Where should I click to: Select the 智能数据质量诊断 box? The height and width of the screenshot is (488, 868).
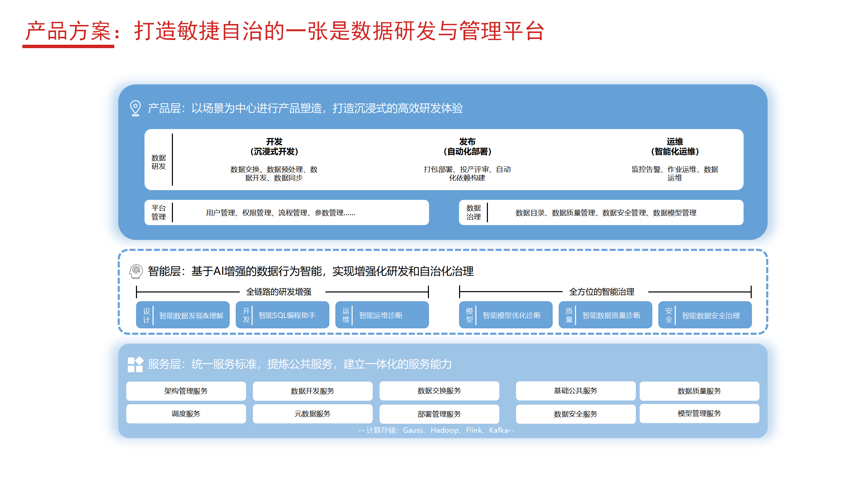click(605, 315)
